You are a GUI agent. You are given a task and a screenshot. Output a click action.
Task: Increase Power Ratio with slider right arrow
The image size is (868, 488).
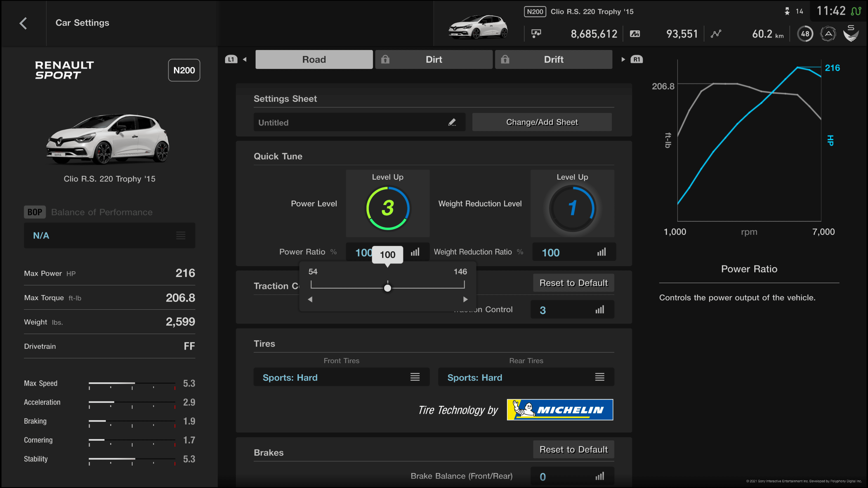(x=465, y=299)
